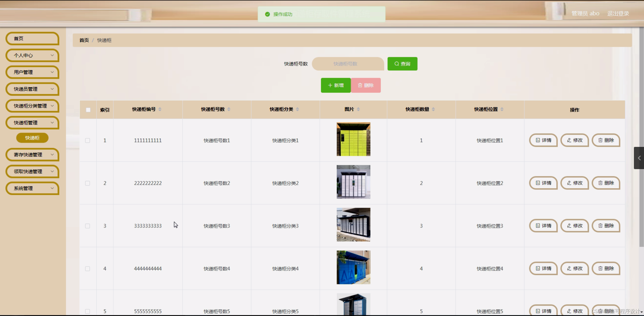The image size is (644, 316).
Task: Select row 4 using its checkbox
Action: [x=88, y=269]
